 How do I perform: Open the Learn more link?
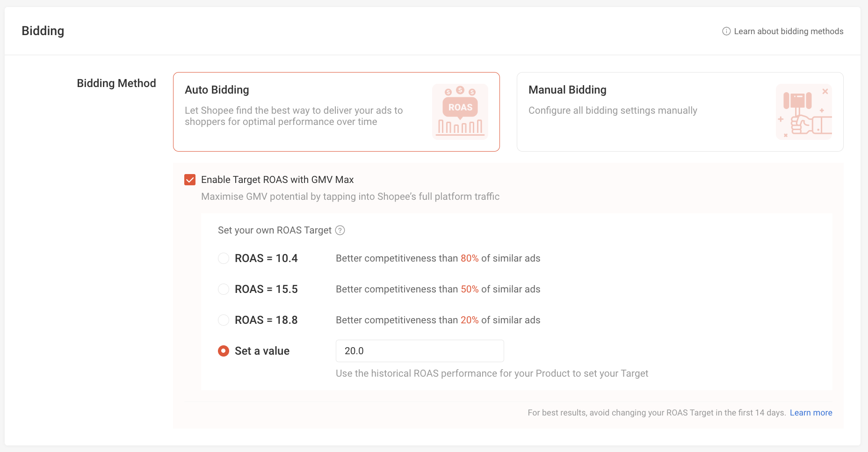coord(811,413)
